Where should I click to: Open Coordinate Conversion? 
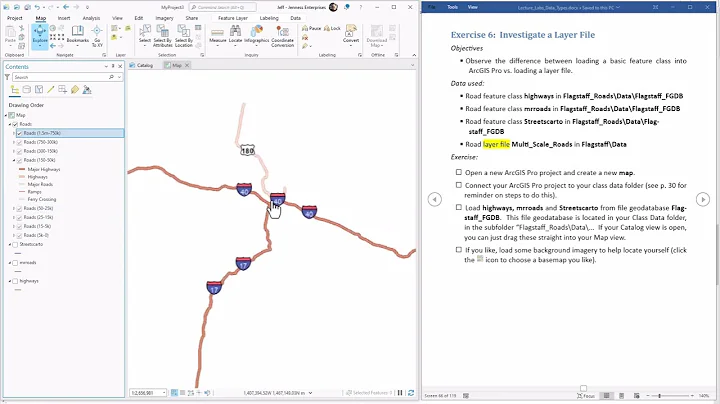click(282, 36)
